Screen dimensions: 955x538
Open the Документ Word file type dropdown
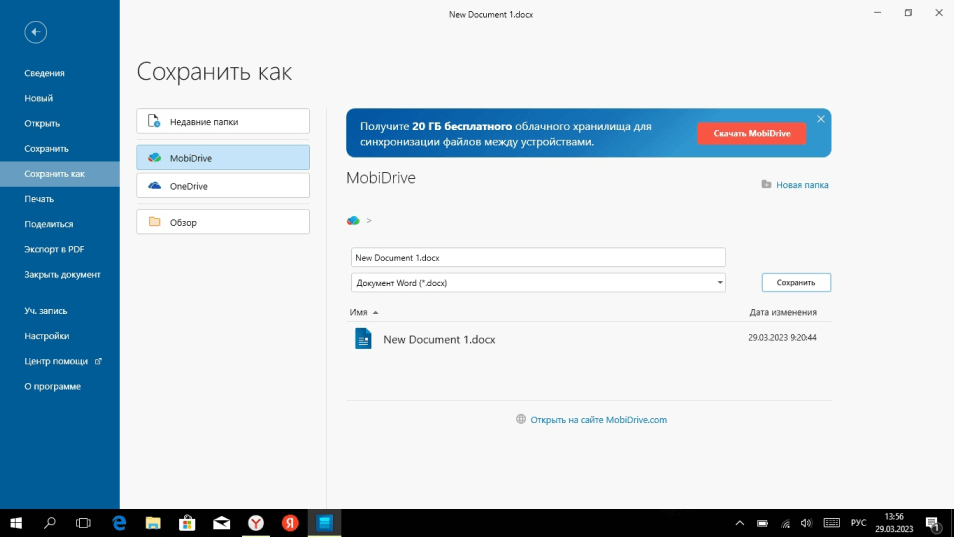point(538,283)
